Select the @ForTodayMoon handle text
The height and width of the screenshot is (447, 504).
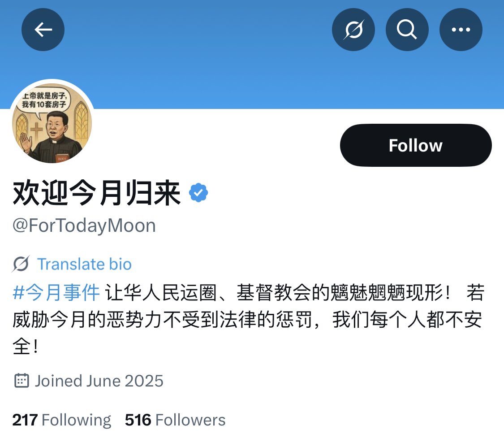[84, 226]
